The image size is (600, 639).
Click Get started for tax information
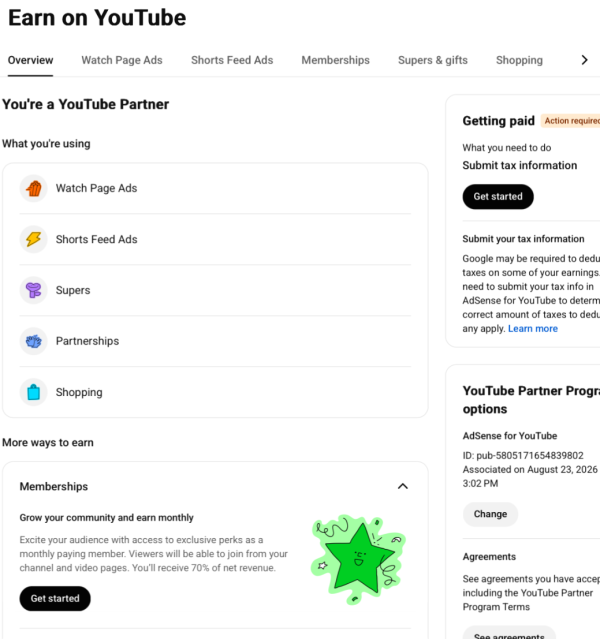pos(498,196)
